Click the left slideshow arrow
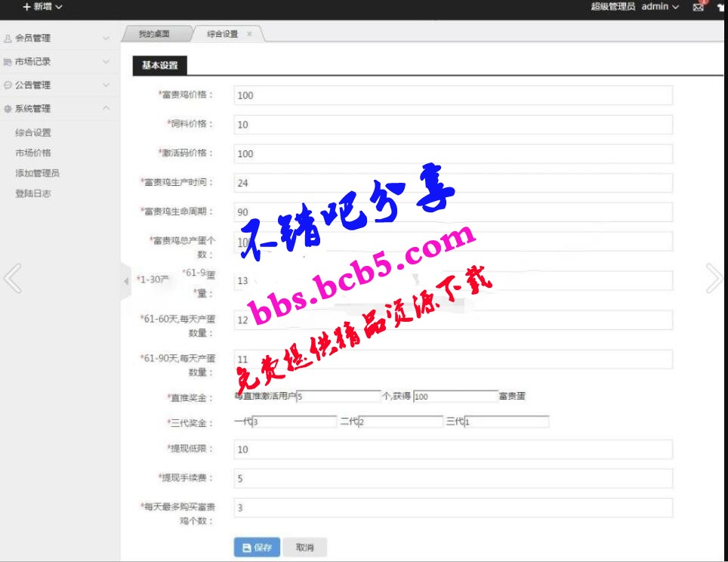 click(x=12, y=278)
